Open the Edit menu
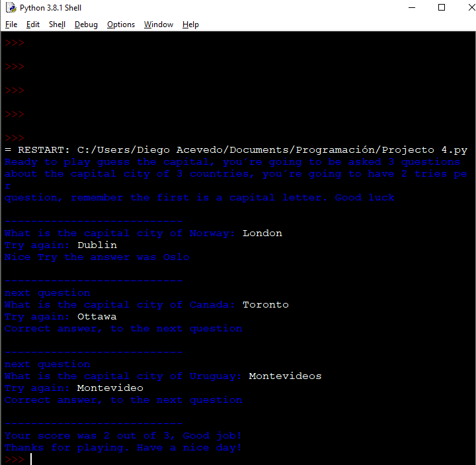This screenshot has height=465, width=476. [33, 24]
